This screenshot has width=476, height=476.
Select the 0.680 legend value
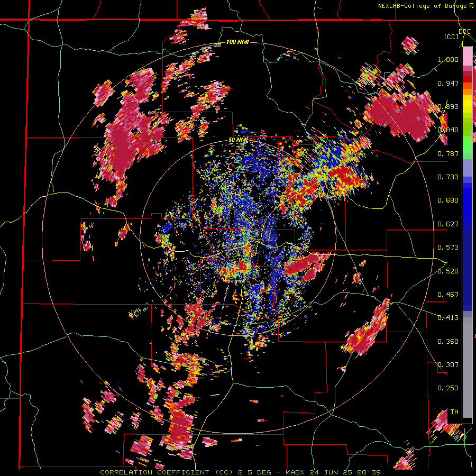pos(448,200)
